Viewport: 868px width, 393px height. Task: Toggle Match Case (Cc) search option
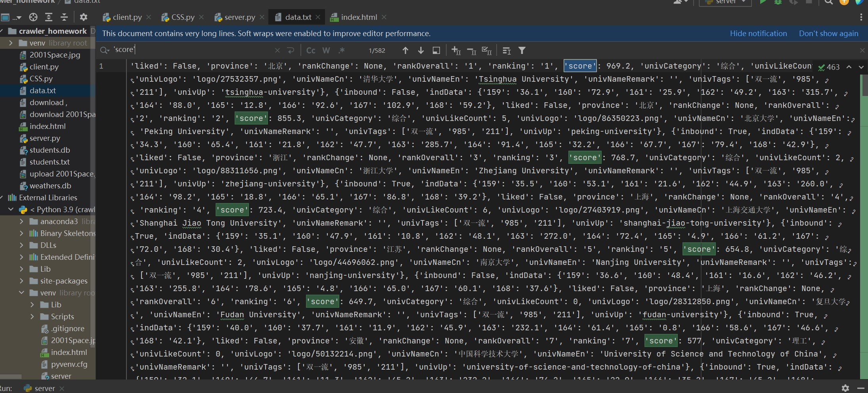pos(311,50)
